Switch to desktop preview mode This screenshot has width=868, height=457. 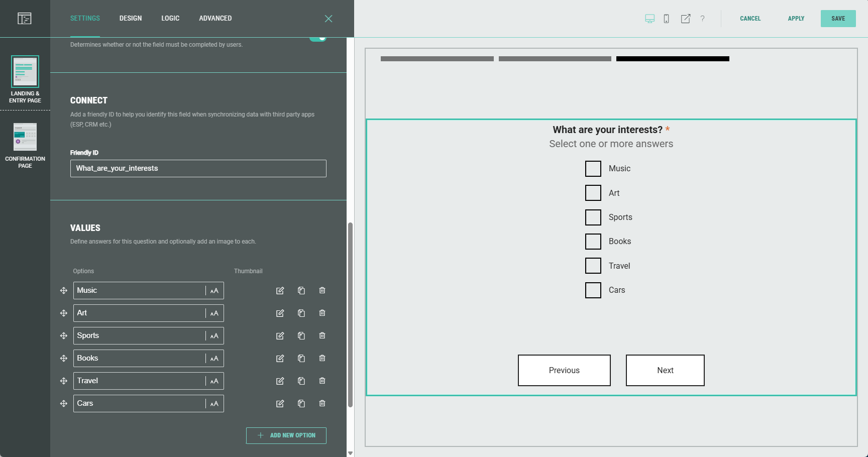[649, 19]
